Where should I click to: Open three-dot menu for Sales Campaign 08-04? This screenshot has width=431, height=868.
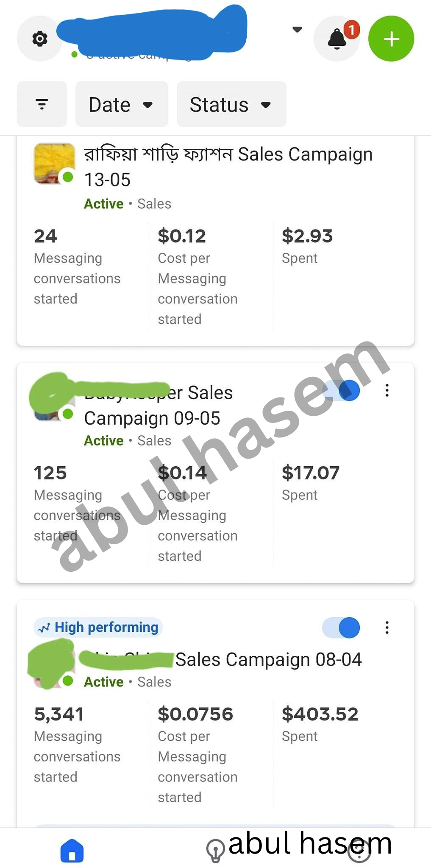coord(387,627)
